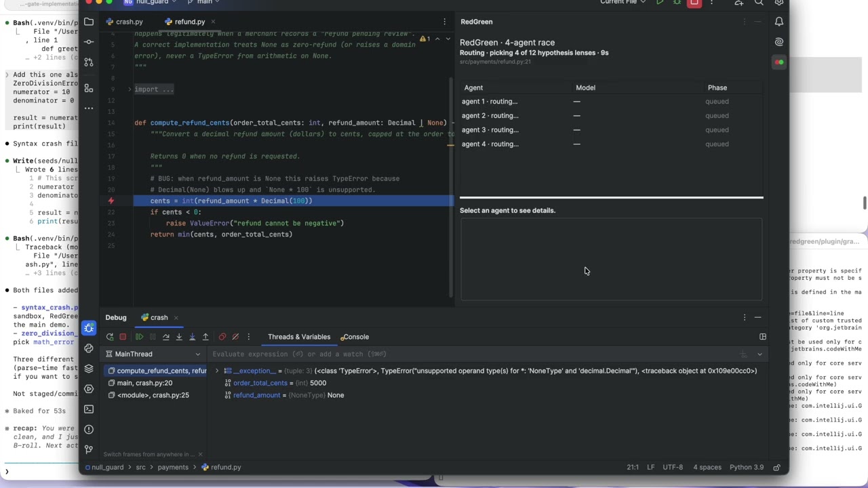Select agent 3 routing row
Viewport: 868px width, 488px height.
611,130
